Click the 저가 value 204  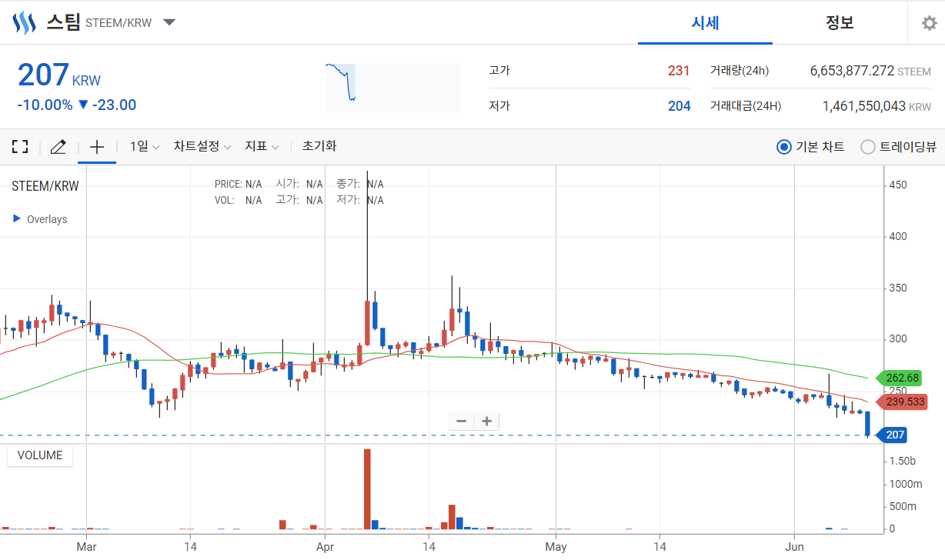tap(679, 106)
